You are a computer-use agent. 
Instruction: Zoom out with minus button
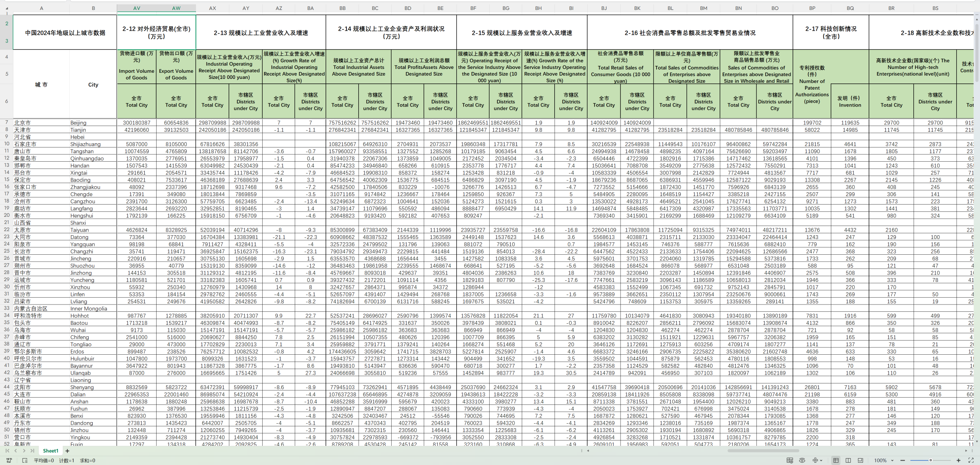pos(903,460)
